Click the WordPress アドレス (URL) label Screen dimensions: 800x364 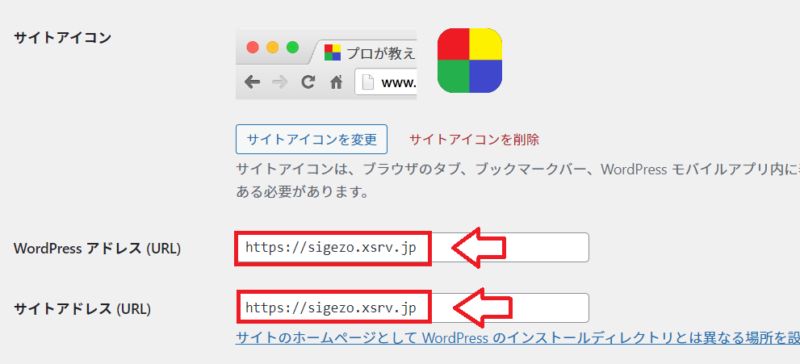click(x=97, y=249)
